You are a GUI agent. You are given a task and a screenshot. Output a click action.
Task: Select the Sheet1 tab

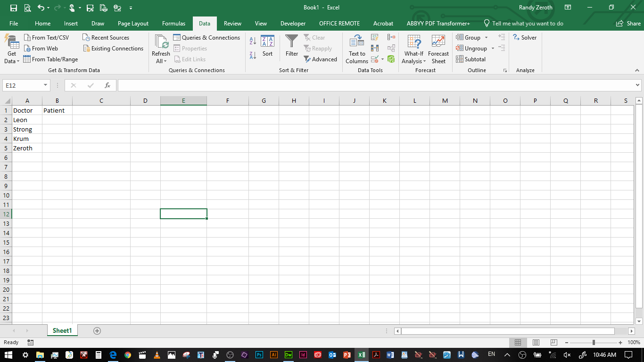tap(62, 331)
